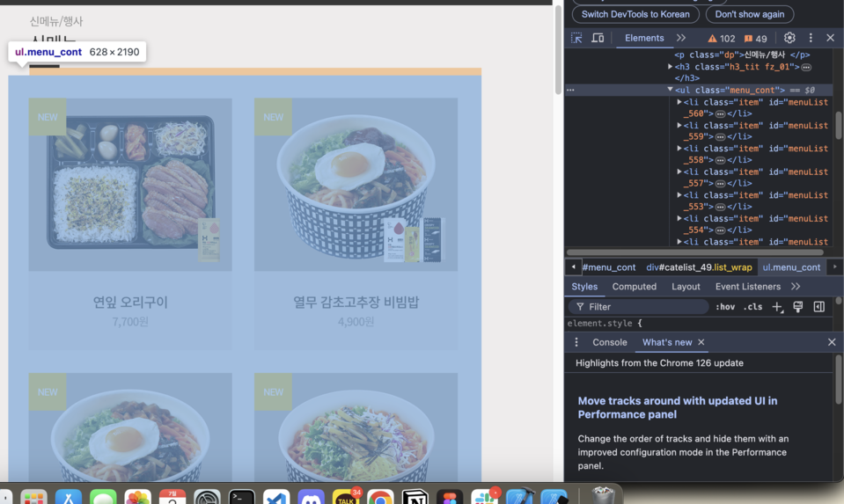Click 4,900원 price text
This screenshot has width=844, height=504.
[356, 322]
